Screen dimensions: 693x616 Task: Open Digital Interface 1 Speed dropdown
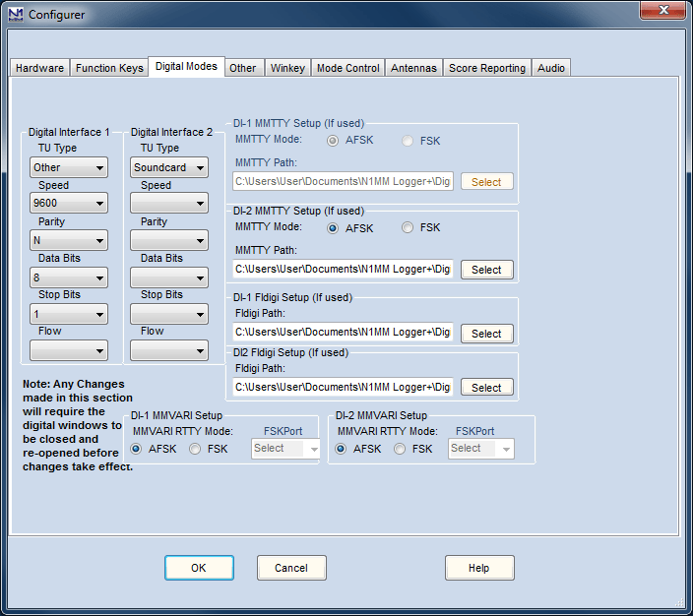(69, 203)
